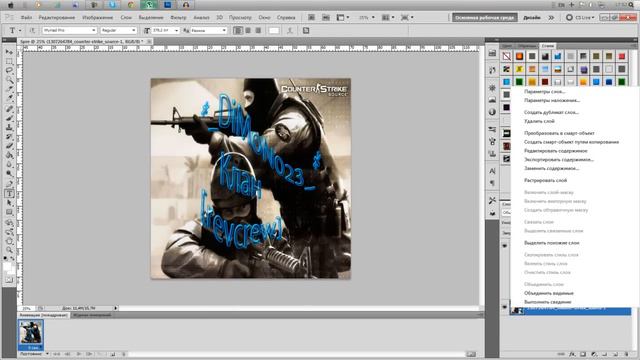Open the Paragraph panel icon
The image size is (640, 360).
(492, 183)
